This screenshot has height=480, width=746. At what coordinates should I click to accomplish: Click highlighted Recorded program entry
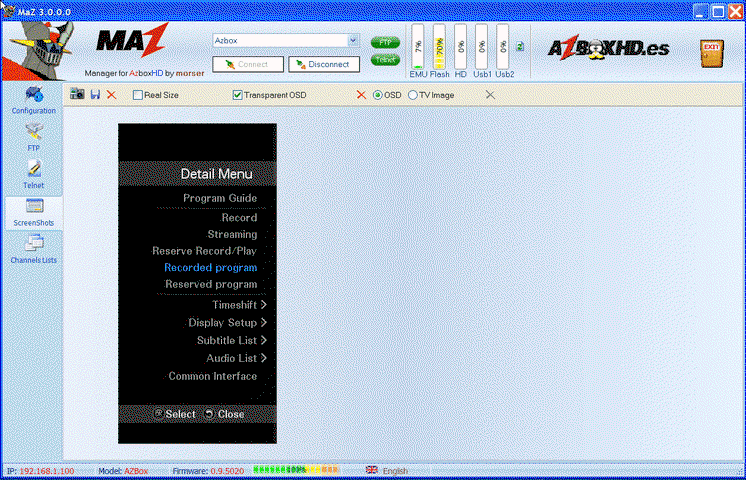click(210, 267)
